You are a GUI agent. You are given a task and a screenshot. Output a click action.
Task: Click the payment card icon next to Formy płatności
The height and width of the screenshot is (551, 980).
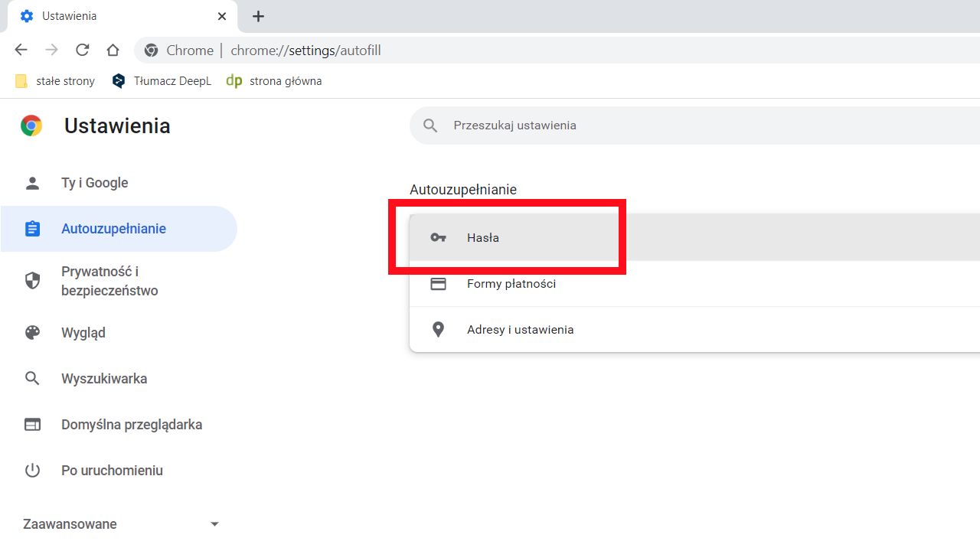[x=438, y=283]
